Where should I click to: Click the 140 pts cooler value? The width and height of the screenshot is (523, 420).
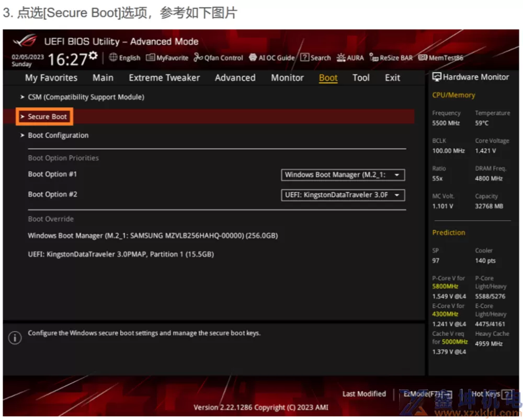pos(485,260)
